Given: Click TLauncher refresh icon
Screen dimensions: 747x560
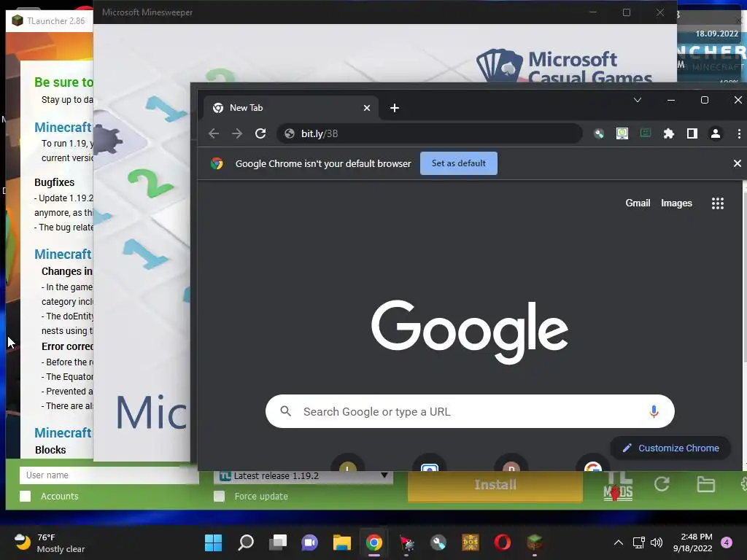Looking at the screenshot, I should tap(662, 484).
